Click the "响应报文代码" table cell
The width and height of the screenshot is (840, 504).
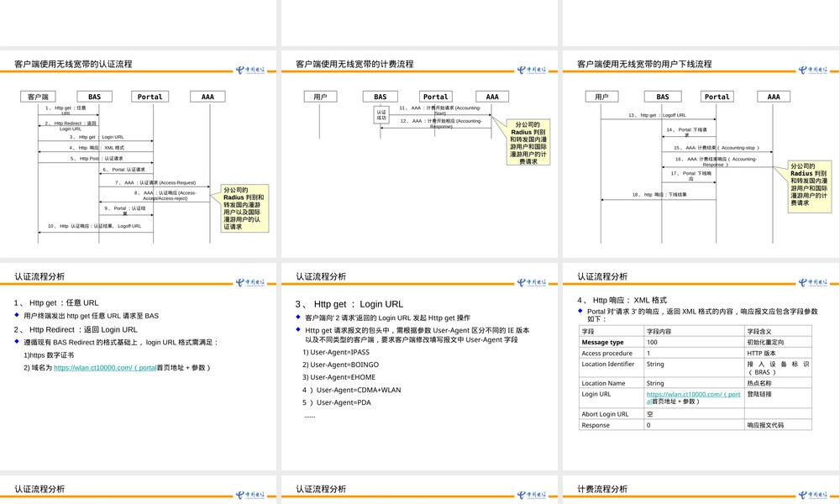pyautogui.click(x=778, y=425)
